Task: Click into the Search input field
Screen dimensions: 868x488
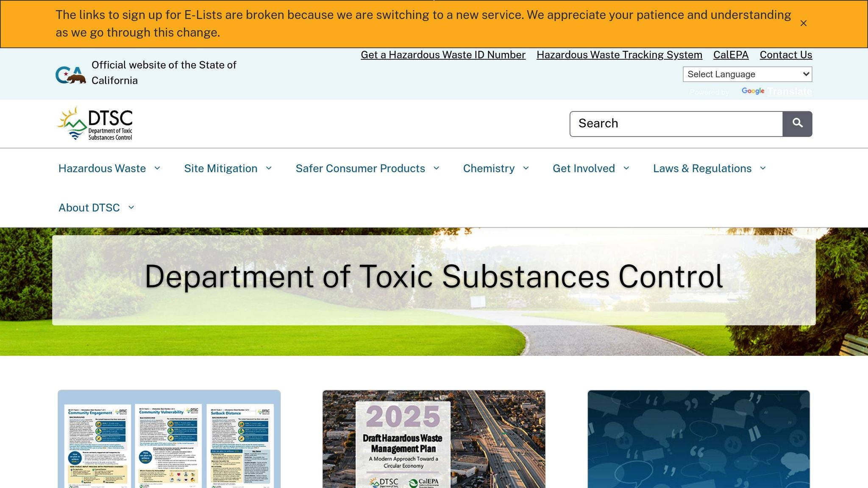Action: click(676, 124)
